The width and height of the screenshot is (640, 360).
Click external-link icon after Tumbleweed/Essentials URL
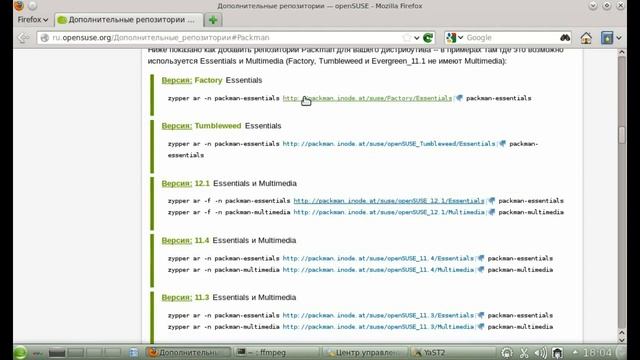pyautogui.click(x=502, y=144)
